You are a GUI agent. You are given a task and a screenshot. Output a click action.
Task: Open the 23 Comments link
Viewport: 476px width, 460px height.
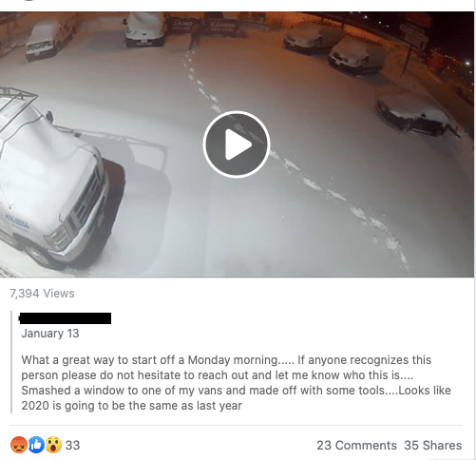(356, 446)
